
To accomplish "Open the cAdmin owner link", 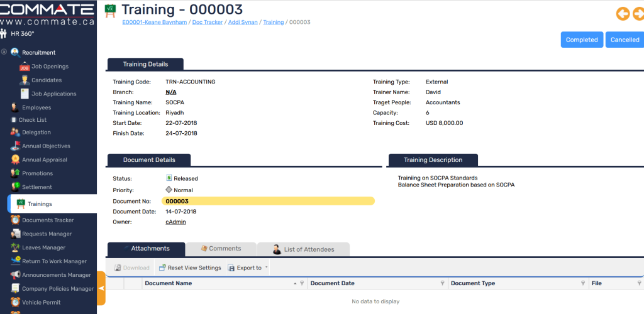I will (175, 222).
